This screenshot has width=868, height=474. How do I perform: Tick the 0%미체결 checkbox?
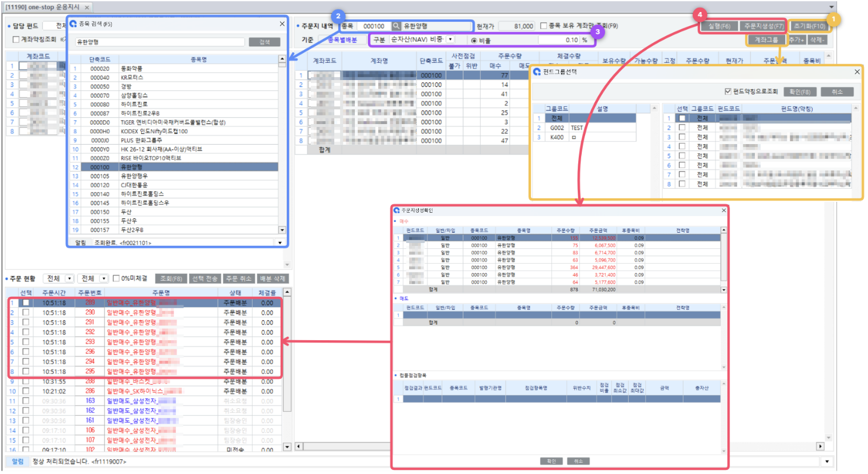click(x=117, y=278)
